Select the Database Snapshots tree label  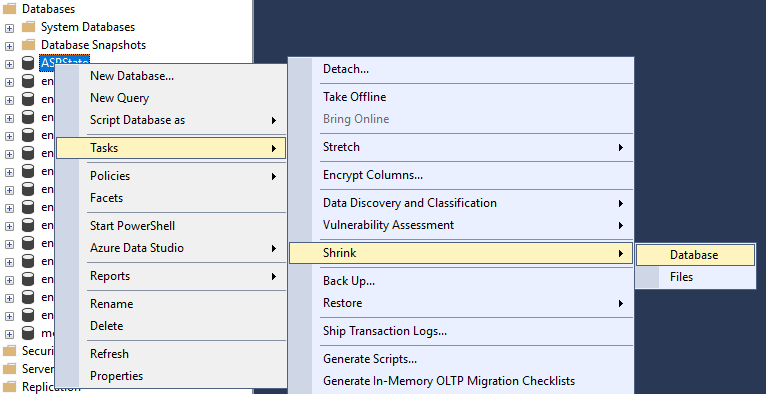pos(93,45)
